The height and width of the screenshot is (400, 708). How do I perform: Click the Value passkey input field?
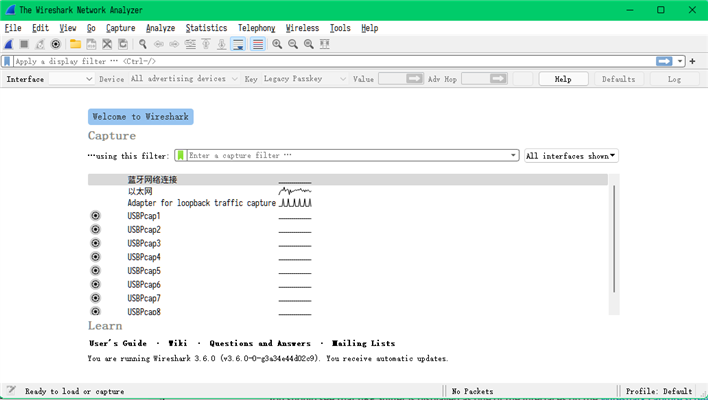[x=391, y=79]
